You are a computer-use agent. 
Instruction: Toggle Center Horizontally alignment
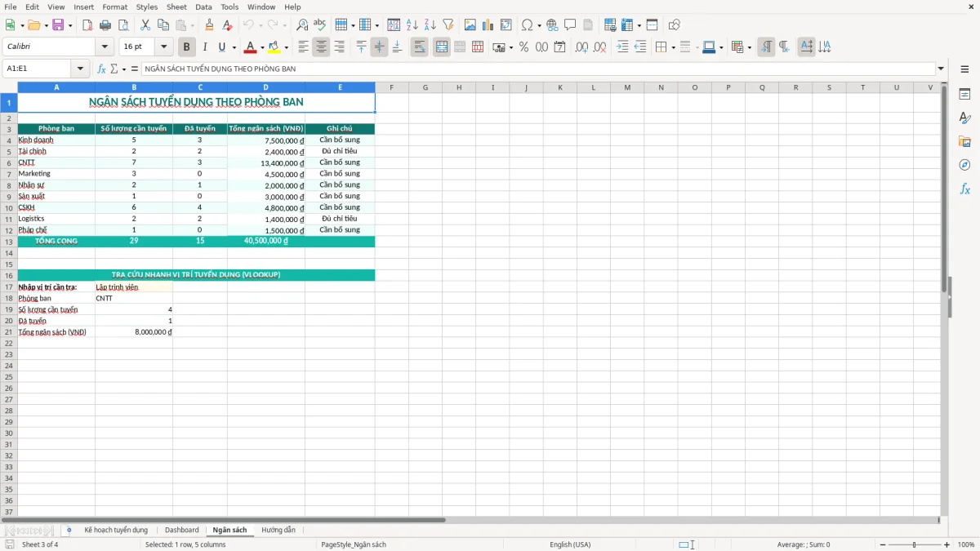(x=321, y=47)
